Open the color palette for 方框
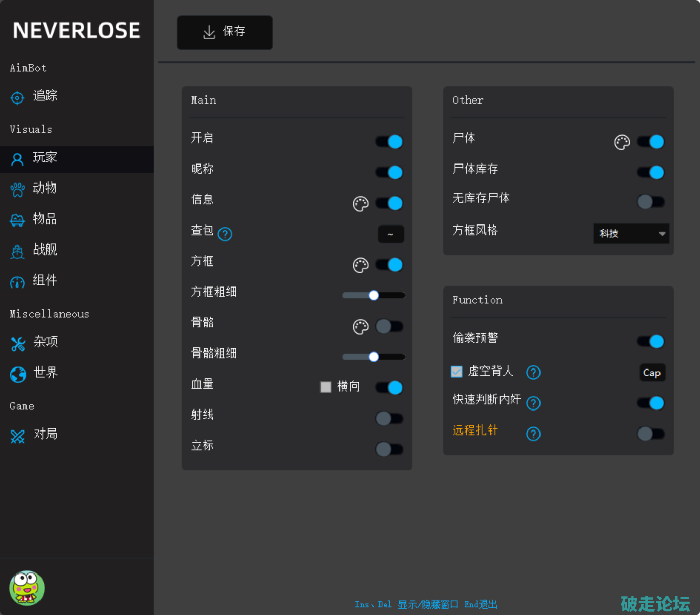This screenshot has width=700, height=615. (x=361, y=265)
